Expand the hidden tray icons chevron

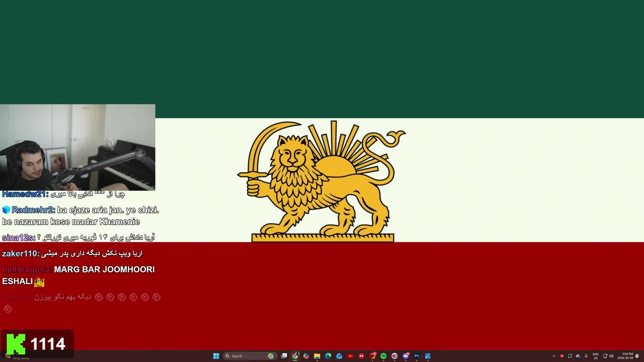tap(554, 356)
